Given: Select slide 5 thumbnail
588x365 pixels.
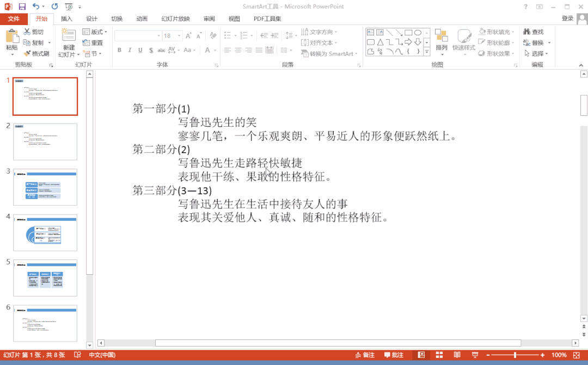Looking at the screenshot, I should point(45,277).
